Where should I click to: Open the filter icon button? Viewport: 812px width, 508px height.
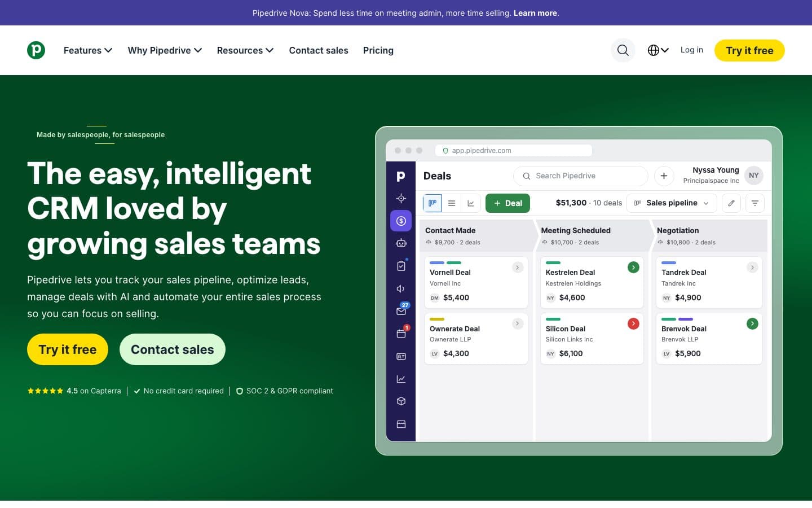click(x=755, y=203)
